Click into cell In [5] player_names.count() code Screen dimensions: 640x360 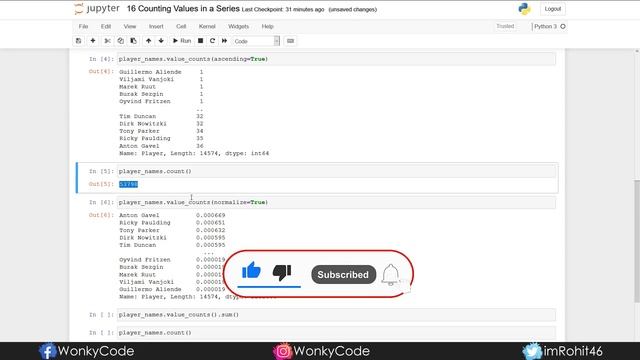pyautogui.click(x=336, y=171)
